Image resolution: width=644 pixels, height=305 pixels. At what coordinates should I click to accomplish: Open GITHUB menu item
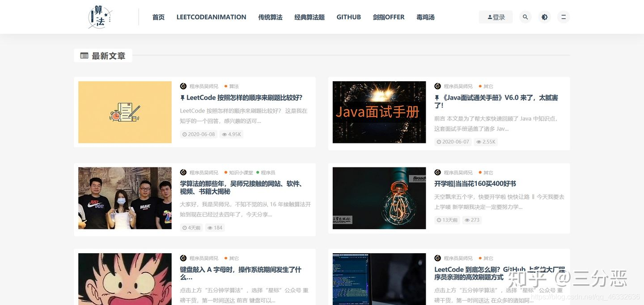click(348, 17)
